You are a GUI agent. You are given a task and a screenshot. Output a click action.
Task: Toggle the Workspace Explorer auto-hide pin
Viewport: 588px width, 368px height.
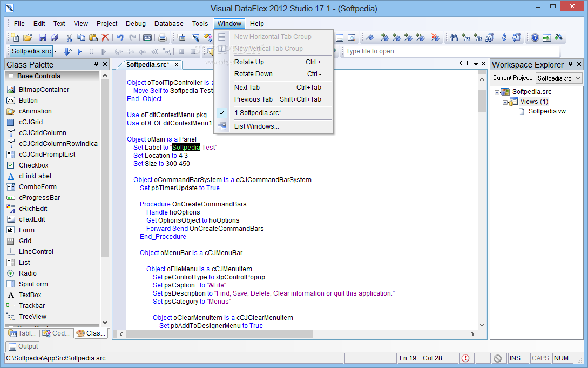coord(570,64)
